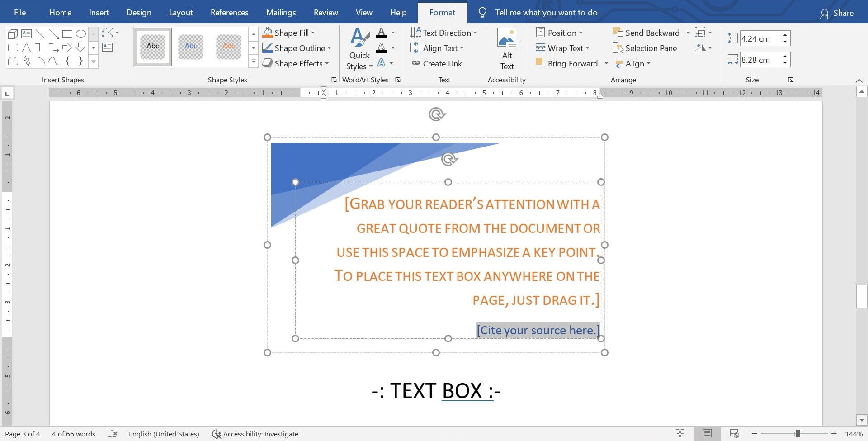Click Tell me what you want to do
Image resolution: width=868 pixels, height=441 pixels.
546,12
